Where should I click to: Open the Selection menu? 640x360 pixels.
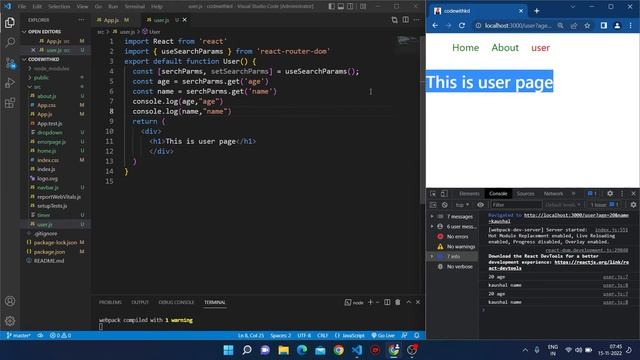coord(59,7)
